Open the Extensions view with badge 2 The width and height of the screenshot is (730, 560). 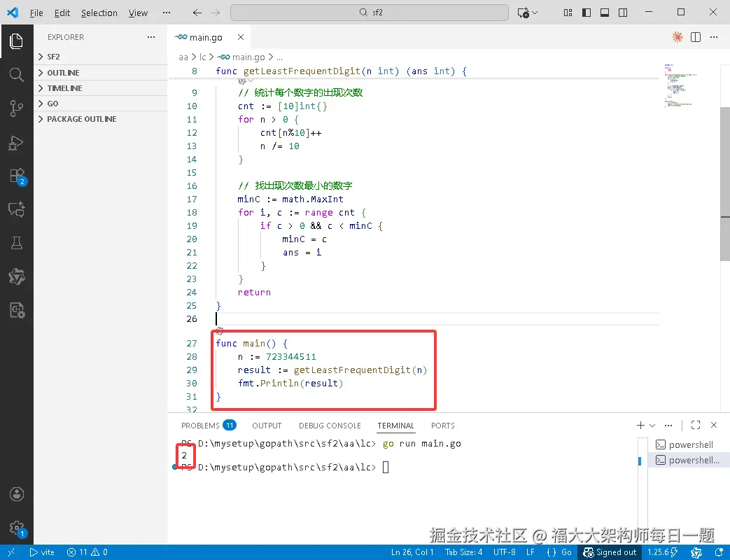point(17,176)
